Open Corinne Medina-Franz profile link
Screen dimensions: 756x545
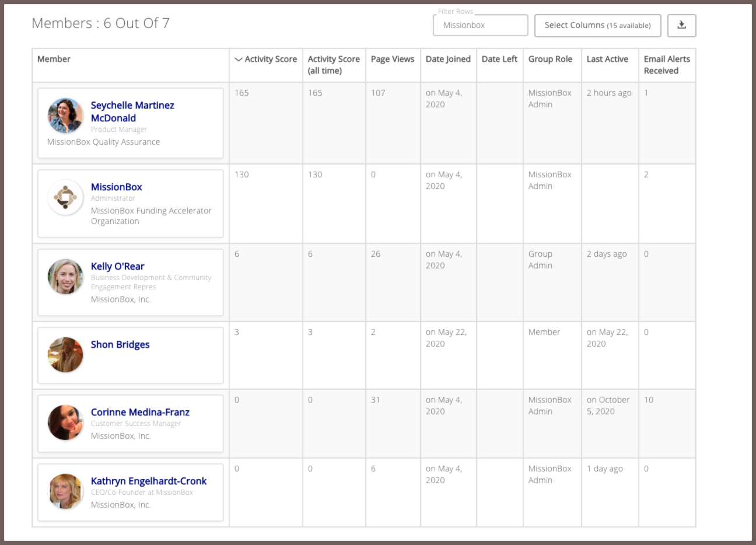[x=140, y=412]
